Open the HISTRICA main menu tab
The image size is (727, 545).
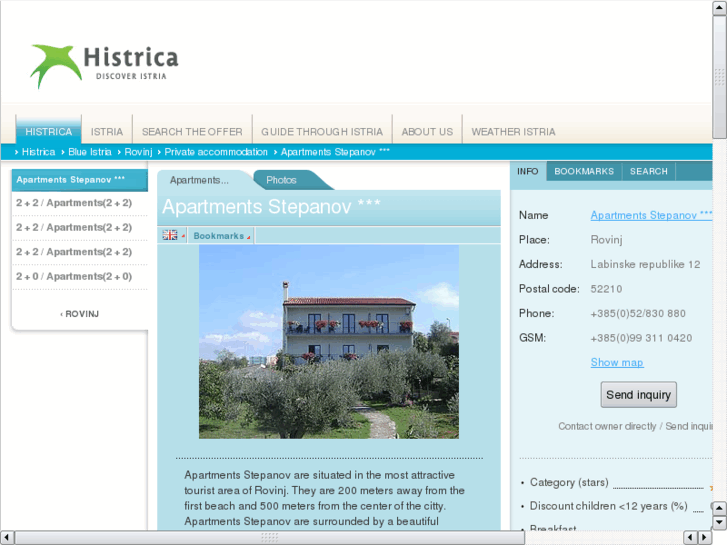pyautogui.click(x=48, y=132)
